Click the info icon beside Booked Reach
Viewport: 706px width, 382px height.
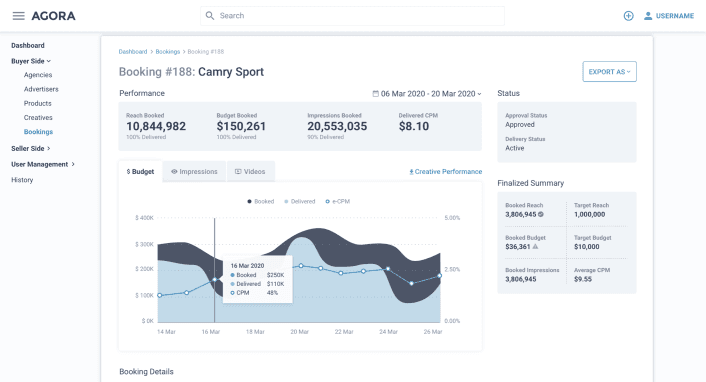(x=541, y=214)
